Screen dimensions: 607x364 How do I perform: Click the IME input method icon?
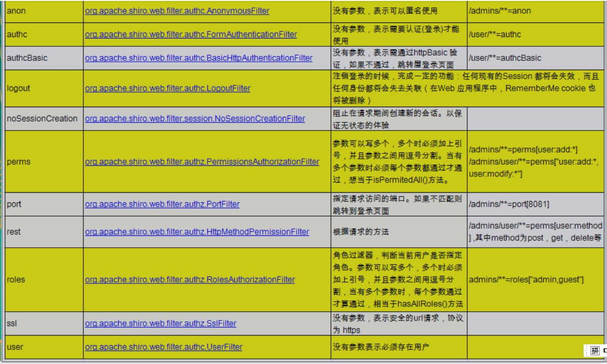(x=595, y=351)
